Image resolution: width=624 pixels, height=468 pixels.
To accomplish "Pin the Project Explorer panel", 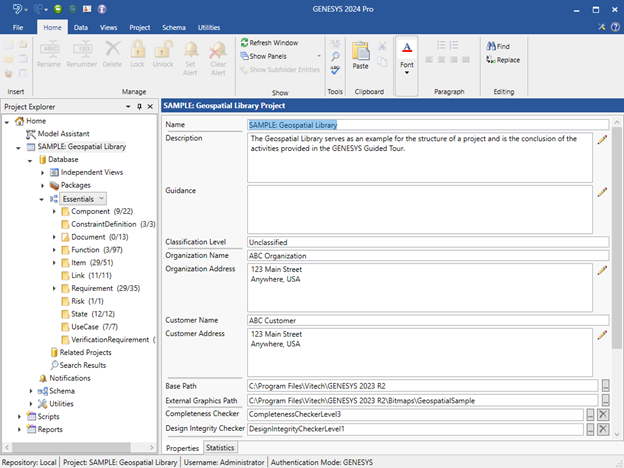I will tap(139, 107).
